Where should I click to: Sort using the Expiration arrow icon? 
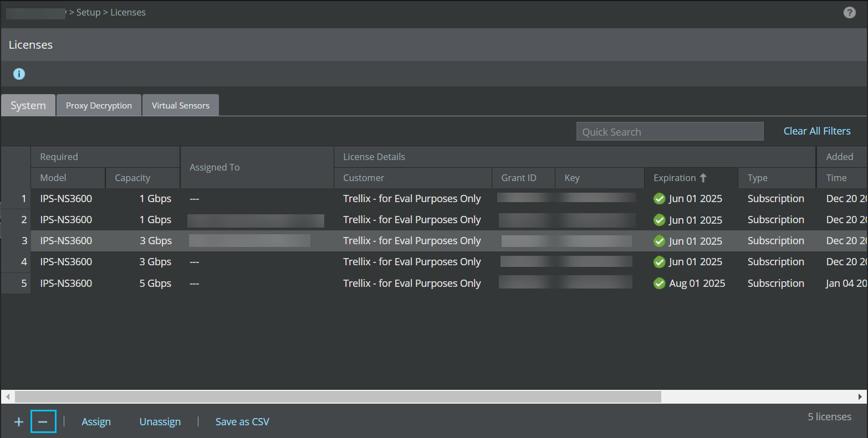(x=703, y=178)
